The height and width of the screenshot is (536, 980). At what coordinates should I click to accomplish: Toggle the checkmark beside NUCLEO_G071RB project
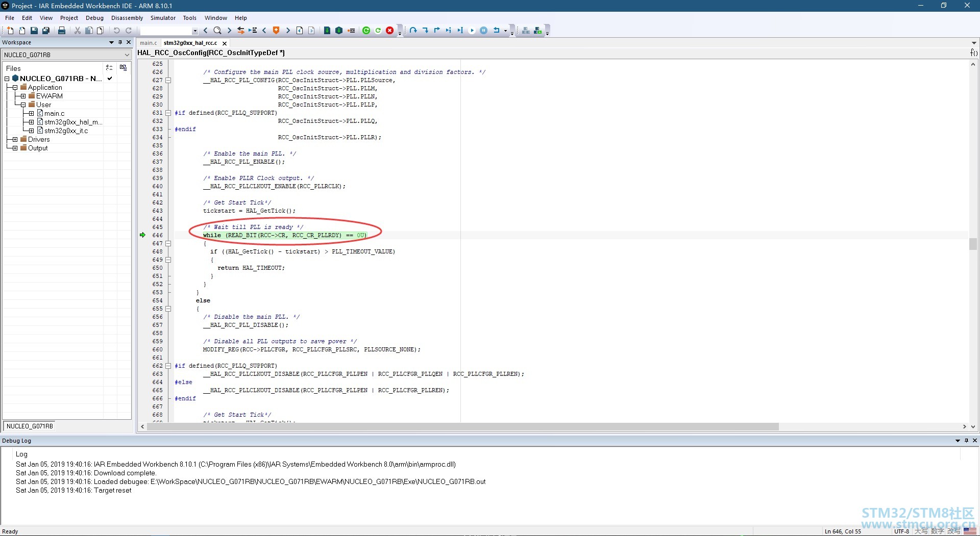(110, 79)
